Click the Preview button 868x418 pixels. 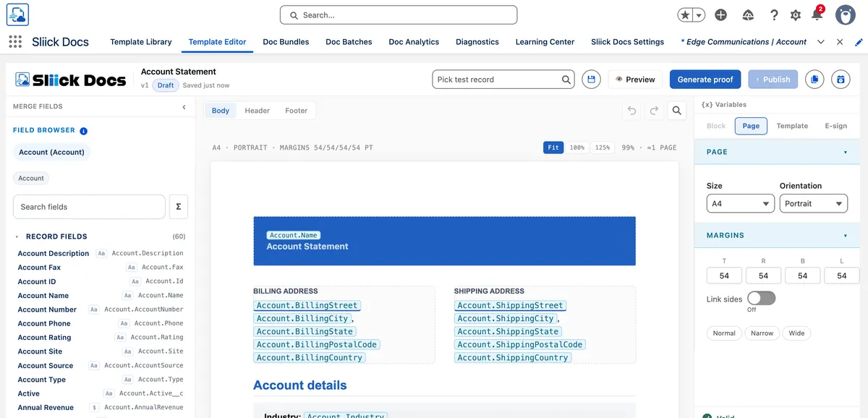click(x=635, y=80)
